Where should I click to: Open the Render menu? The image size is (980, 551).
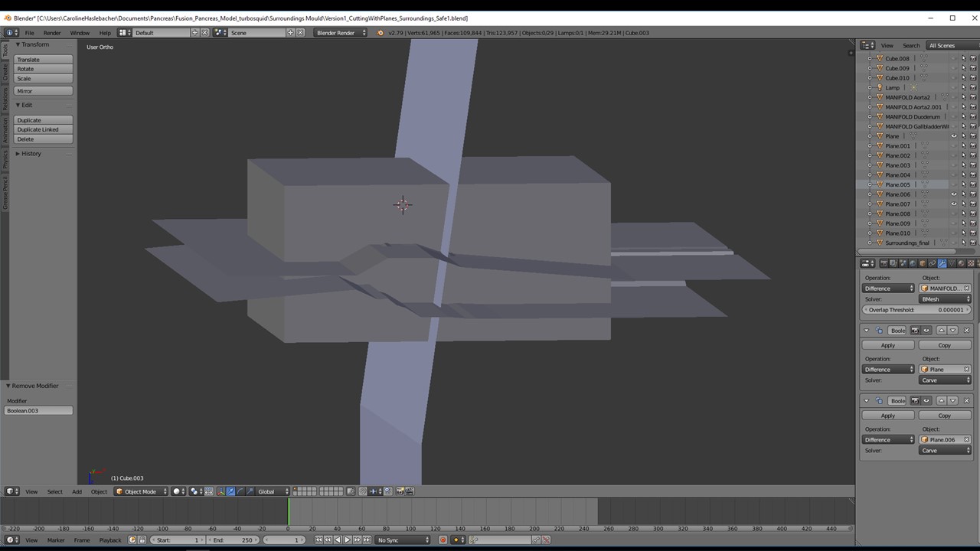coord(52,33)
